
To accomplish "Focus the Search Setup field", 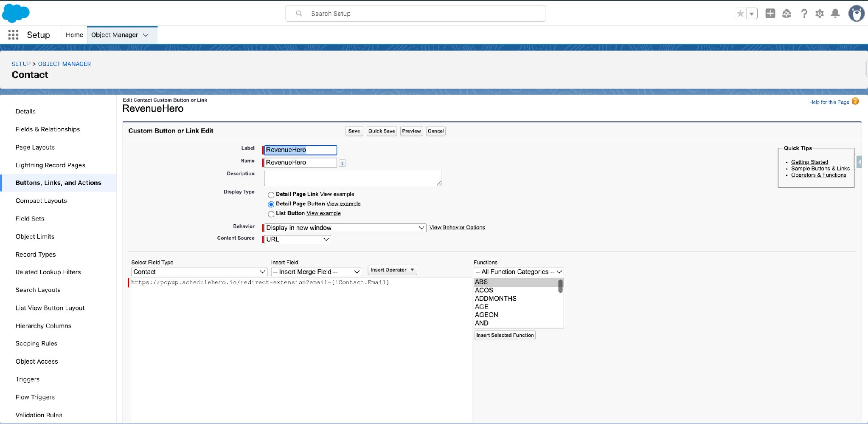I will (416, 14).
